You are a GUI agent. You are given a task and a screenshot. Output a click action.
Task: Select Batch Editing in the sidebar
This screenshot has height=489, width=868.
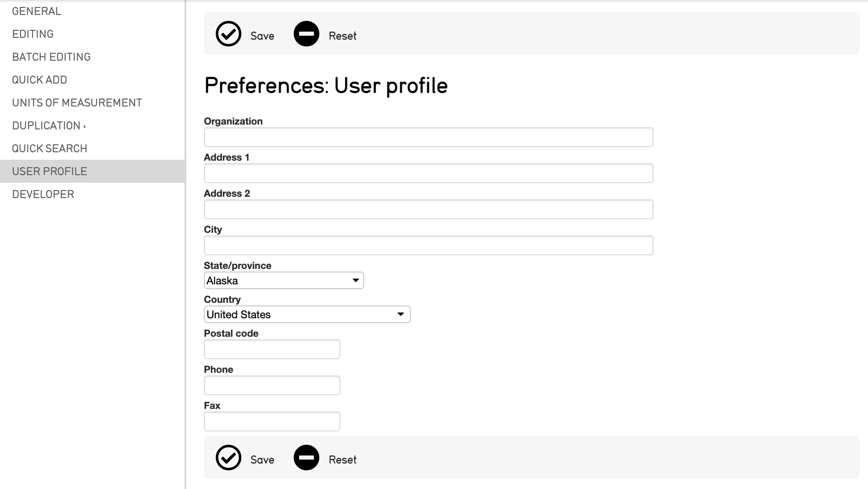51,57
